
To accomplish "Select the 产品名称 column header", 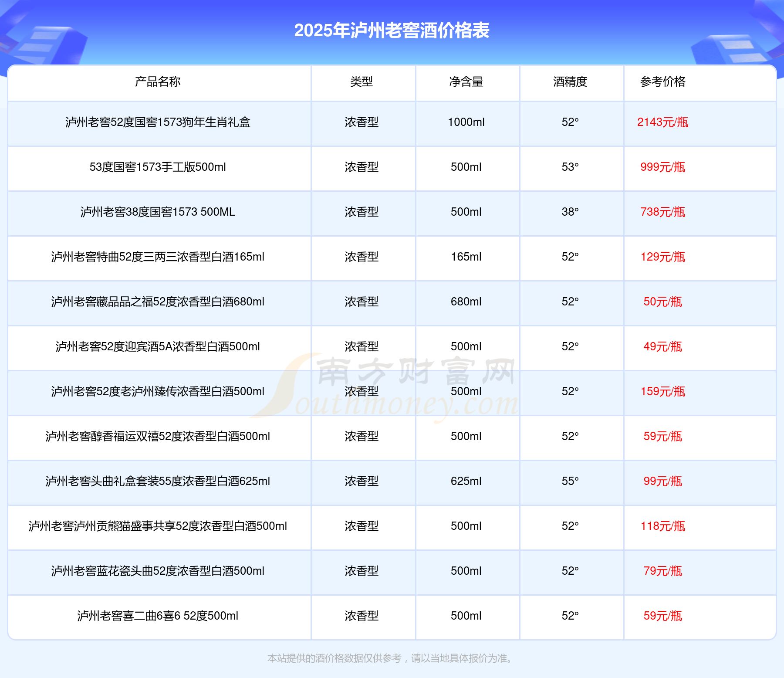I will (x=158, y=81).
